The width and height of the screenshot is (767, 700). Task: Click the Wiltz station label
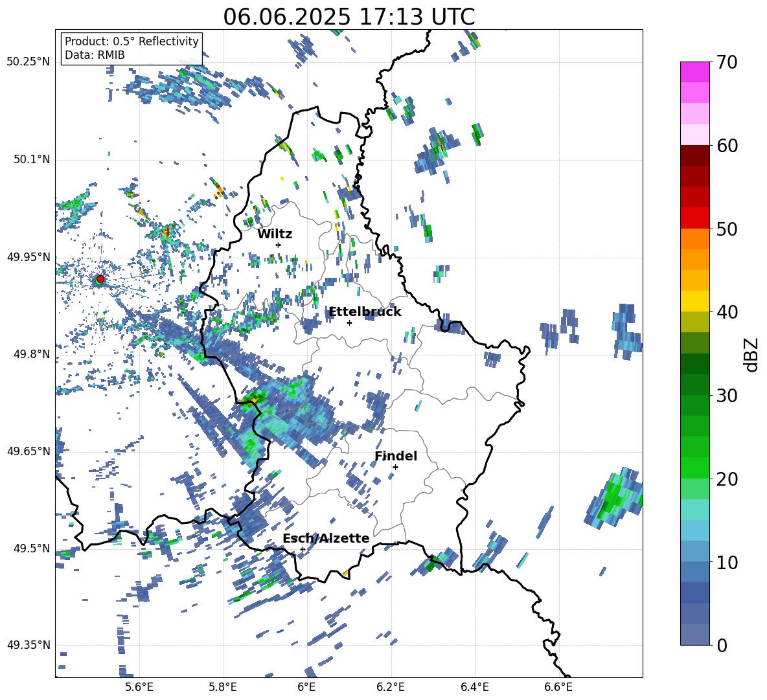pyautogui.click(x=275, y=234)
